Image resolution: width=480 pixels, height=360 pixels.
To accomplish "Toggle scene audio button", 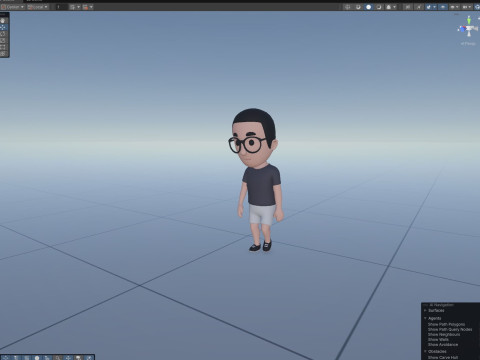I will coord(419,7).
